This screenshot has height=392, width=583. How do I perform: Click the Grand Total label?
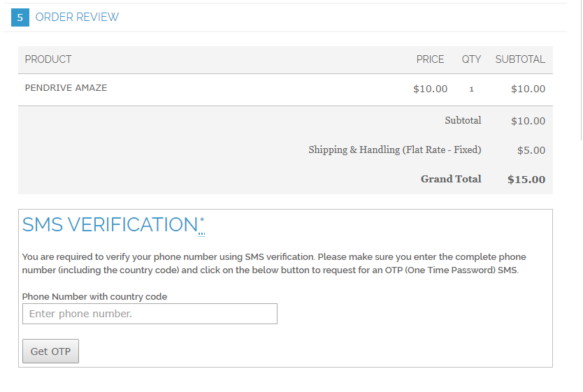[x=451, y=179]
